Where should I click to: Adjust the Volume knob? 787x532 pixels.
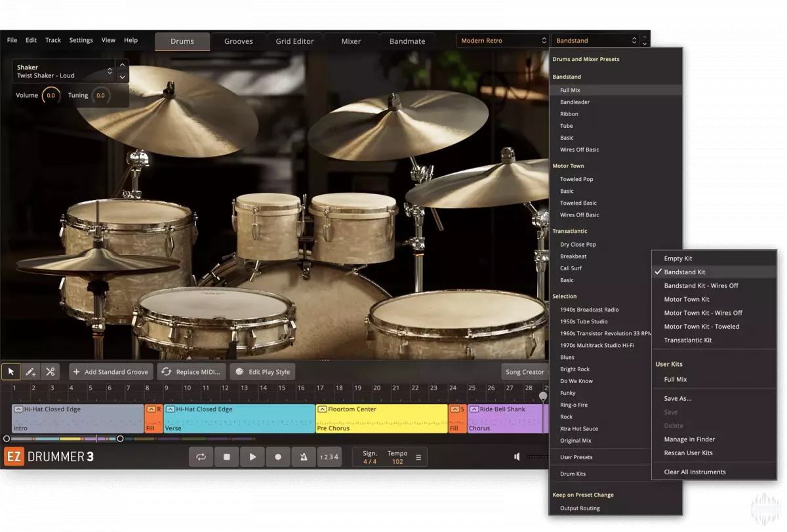[x=50, y=96]
